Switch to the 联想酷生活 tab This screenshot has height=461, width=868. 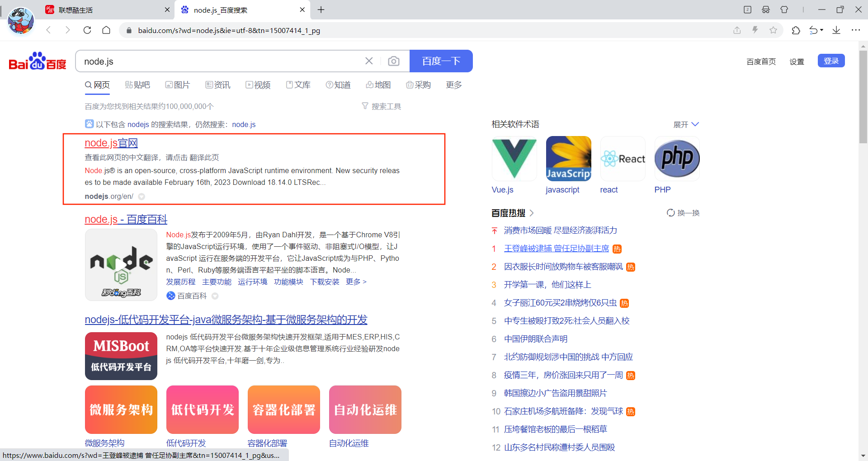pyautogui.click(x=106, y=10)
